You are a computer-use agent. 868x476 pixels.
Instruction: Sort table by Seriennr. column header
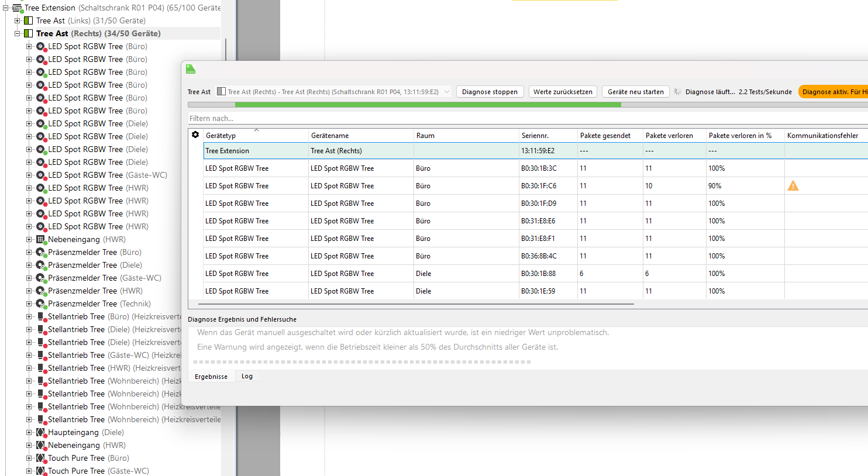(548, 136)
